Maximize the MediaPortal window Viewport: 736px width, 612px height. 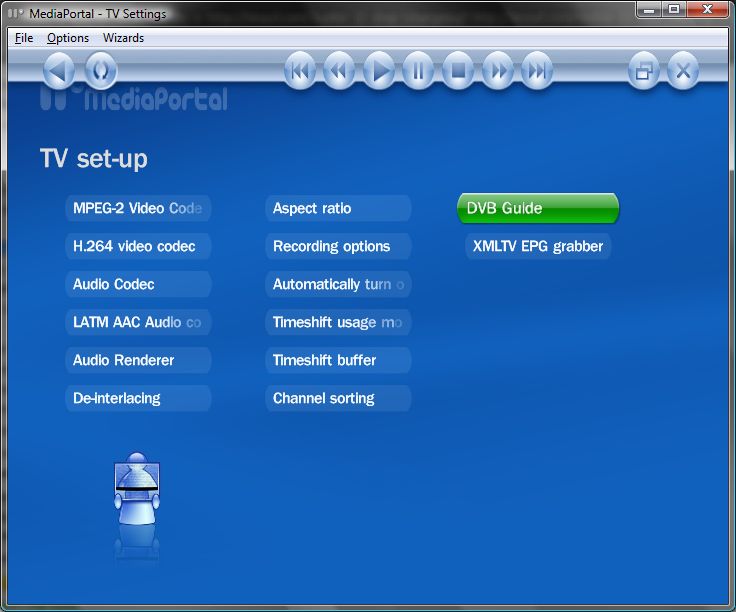(674, 9)
